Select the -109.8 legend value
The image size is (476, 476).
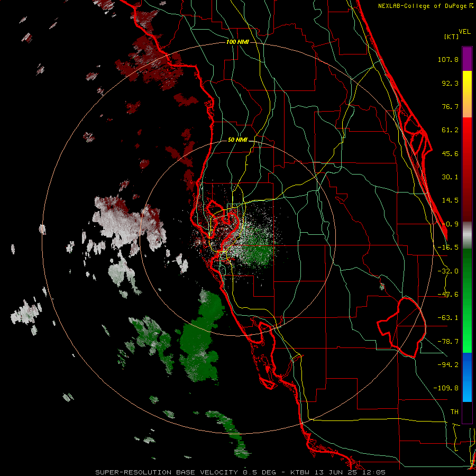coord(446,388)
